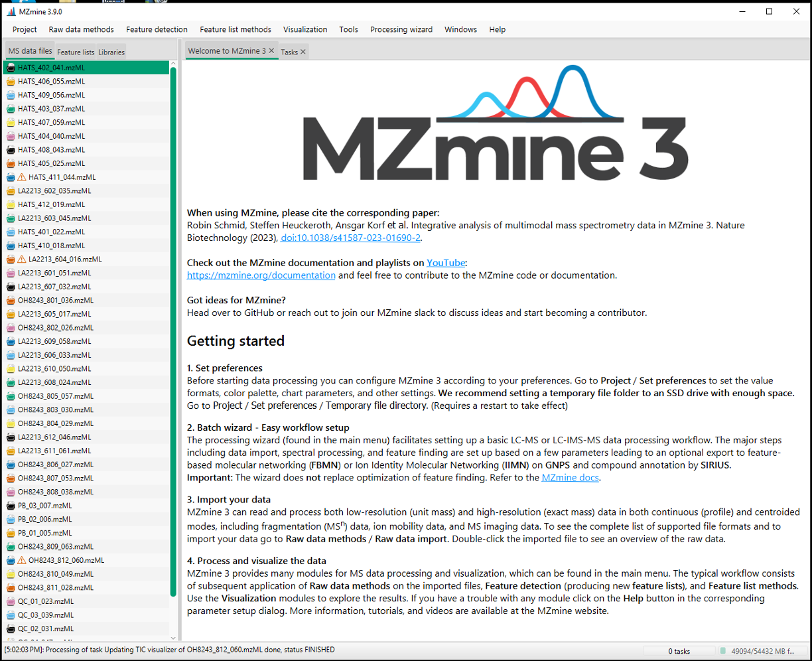Click the warning triangle on OH8243_812_060.mzML
This screenshot has width=812, height=661.
click(22, 560)
